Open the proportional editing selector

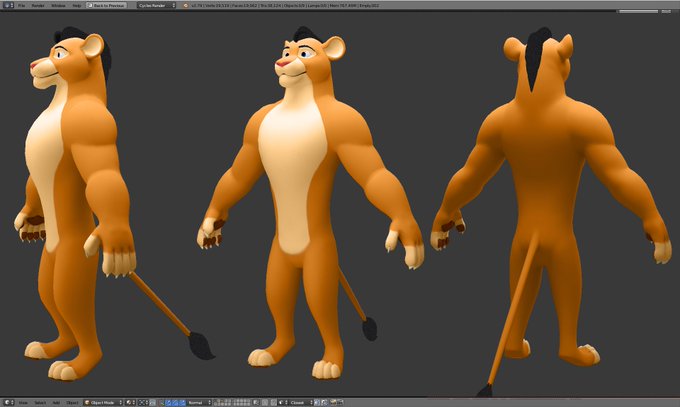tap(265, 402)
